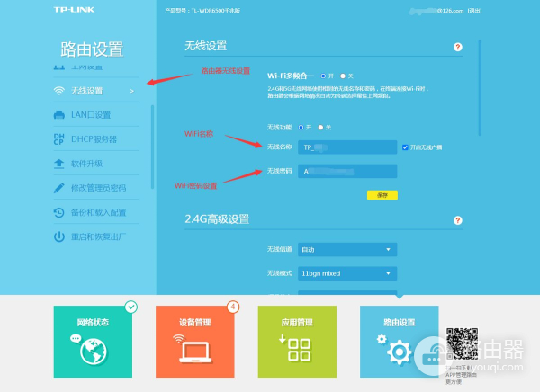The height and width of the screenshot is (392, 540).
Task: Expand the 无线模式 dropdown showing 11bgn mixed
Action: click(347, 273)
